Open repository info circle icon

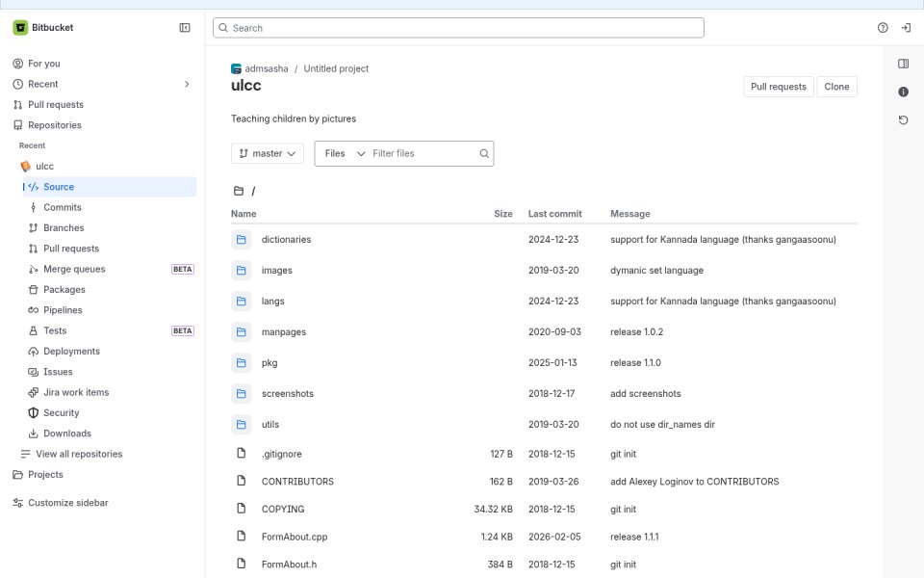pyautogui.click(x=903, y=92)
